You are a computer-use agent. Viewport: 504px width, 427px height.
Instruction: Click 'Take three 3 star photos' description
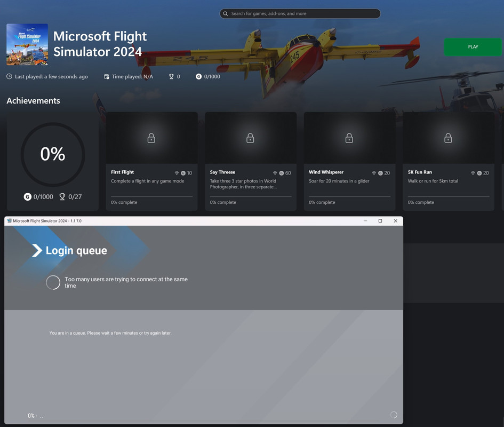coord(243,184)
